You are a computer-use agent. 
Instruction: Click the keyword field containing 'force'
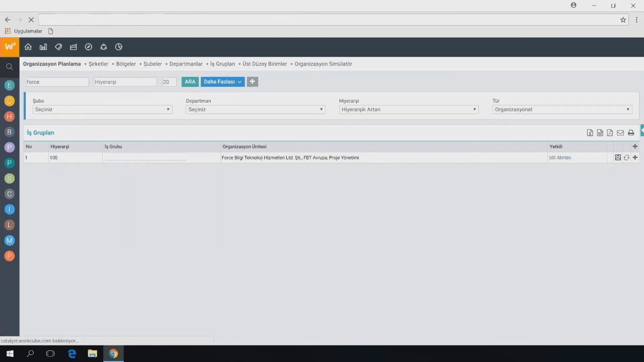tap(57, 82)
